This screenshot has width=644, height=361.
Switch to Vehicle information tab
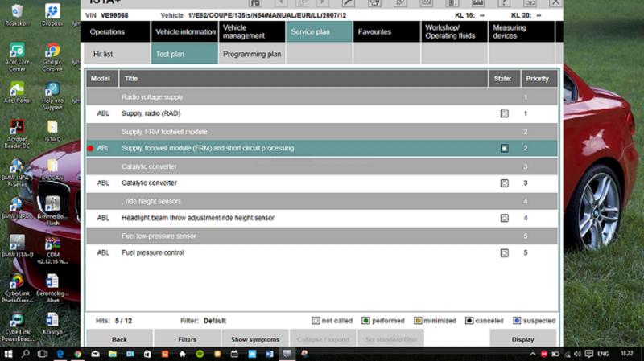pos(184,32)
